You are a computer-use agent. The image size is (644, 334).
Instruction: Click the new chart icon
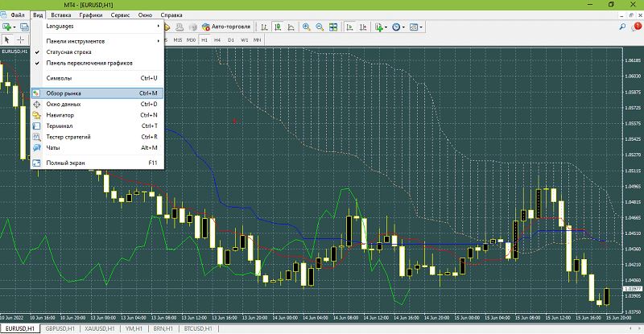[6, 27]
